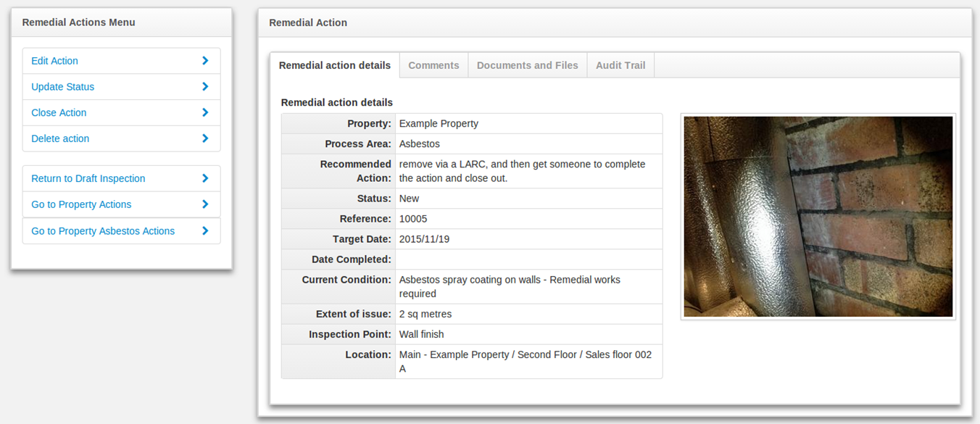Click the chevron arrow beside Close Action
The height and width of the screenshot is (424, 980).
click(205, 113)
